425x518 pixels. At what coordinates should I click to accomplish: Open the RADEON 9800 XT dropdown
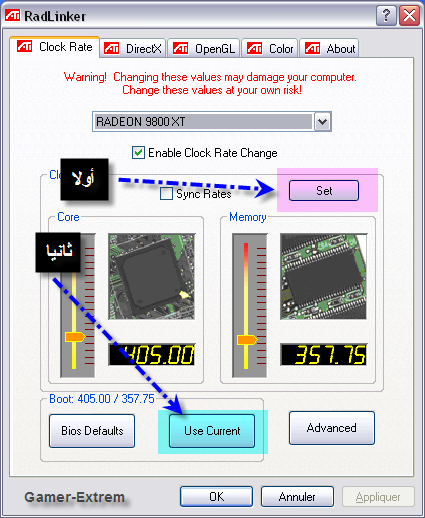click(322, 122)
